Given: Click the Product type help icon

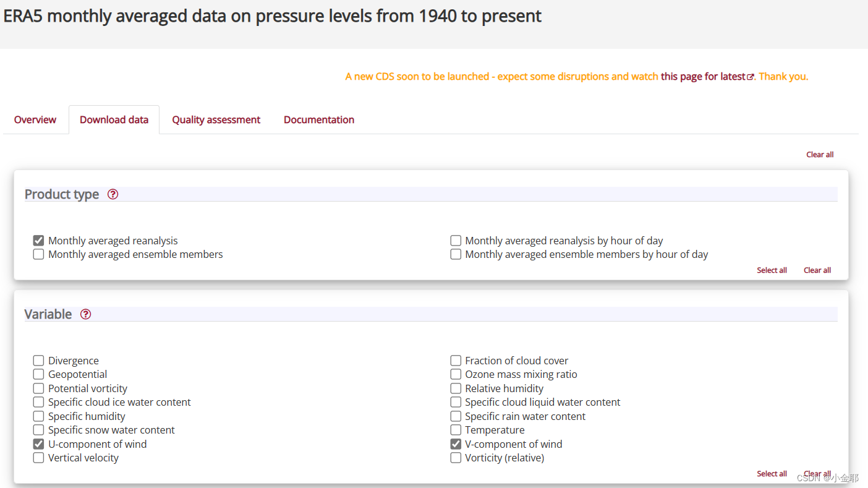Looking at the screenshot, I should pyautogui.click(x=113, y=194).
